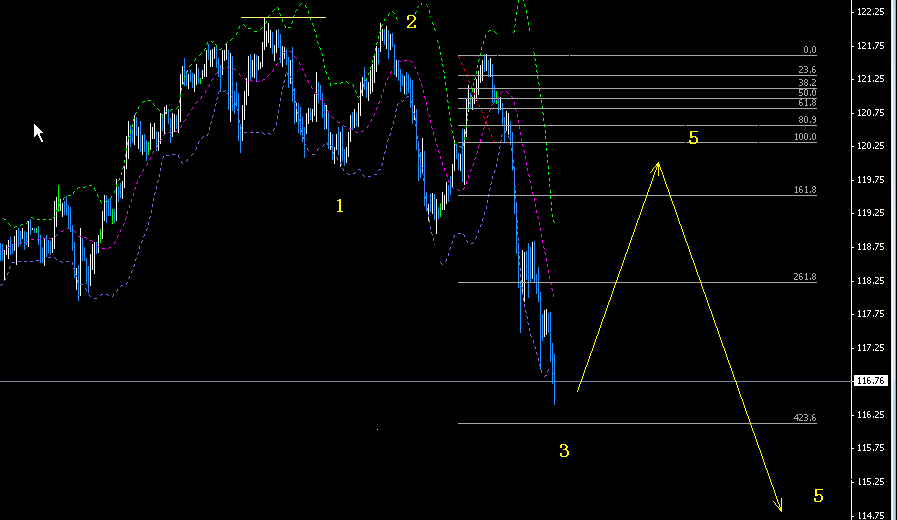Click the 117.25 price scale value
Viewport: 897px width, 520px height.
(871, 348)
